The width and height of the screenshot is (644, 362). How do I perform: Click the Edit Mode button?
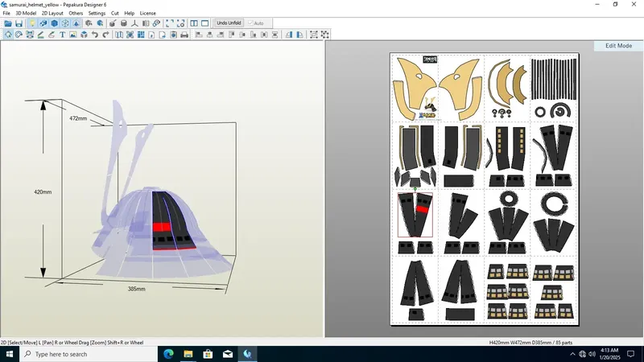point(618,46)
